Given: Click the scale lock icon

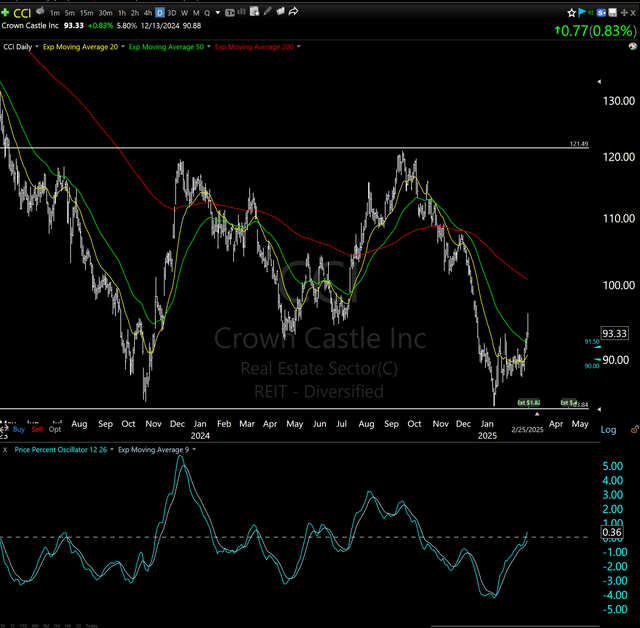Looking at the screenshot, I should click(635, 429).
